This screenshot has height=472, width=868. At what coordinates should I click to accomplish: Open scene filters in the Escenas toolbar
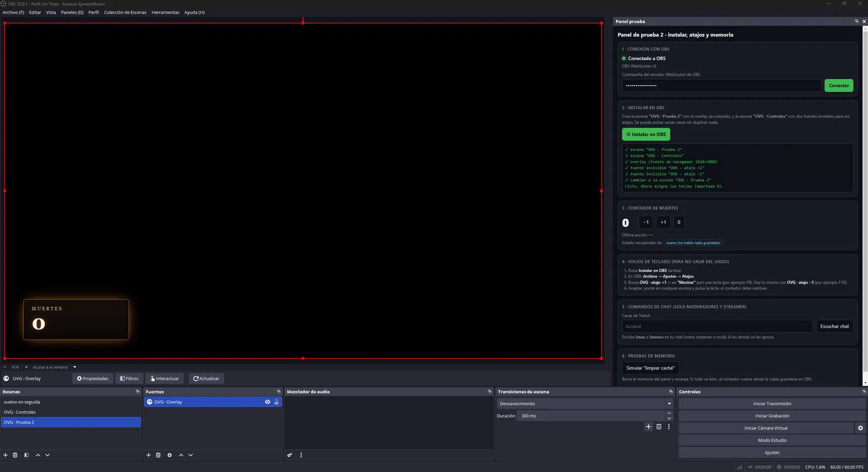pos(26,455)
